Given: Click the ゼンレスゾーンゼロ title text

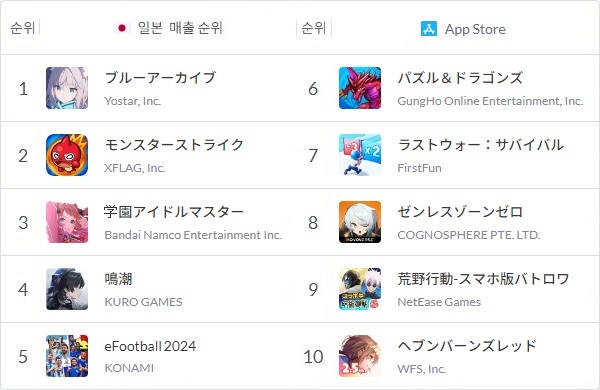Looking at the screenshot, I should point(460,212).
